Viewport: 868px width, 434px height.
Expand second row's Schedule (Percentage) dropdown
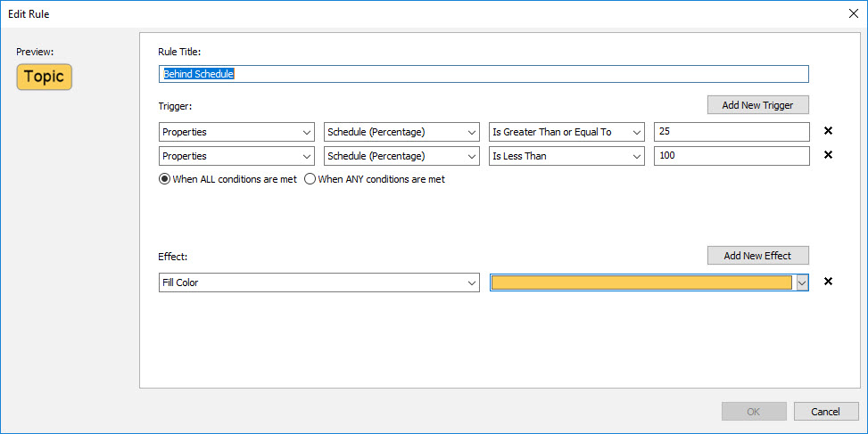click(x=401, y=156)
